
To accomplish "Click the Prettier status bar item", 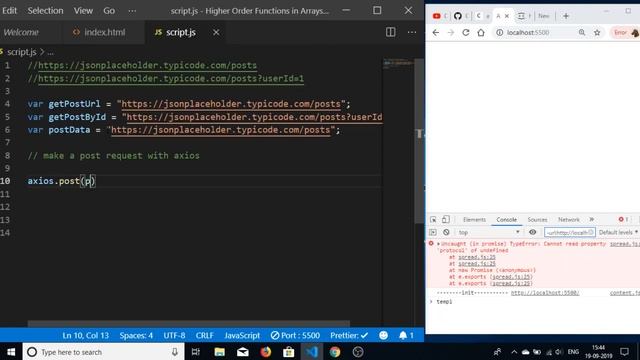I will click(349, 336).
